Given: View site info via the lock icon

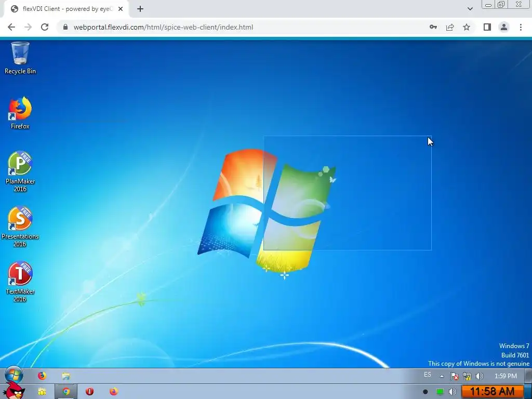Looking at the screenshot, I should (x=65, y=27).
